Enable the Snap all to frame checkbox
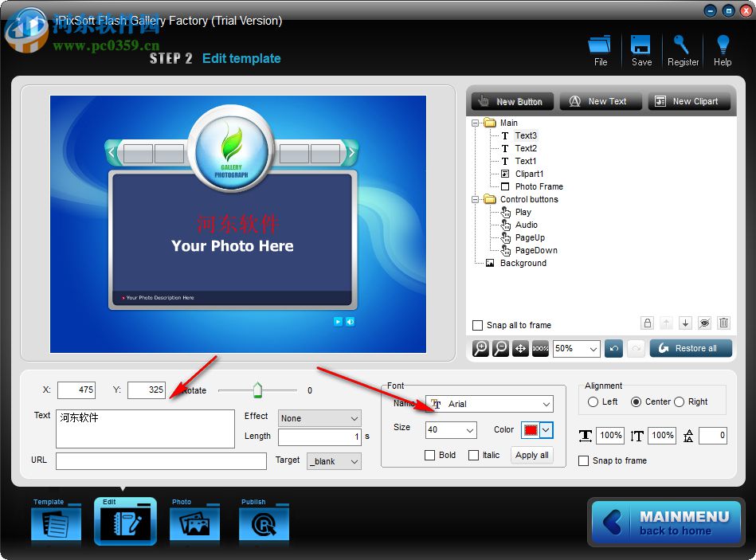 coord(476,325)
